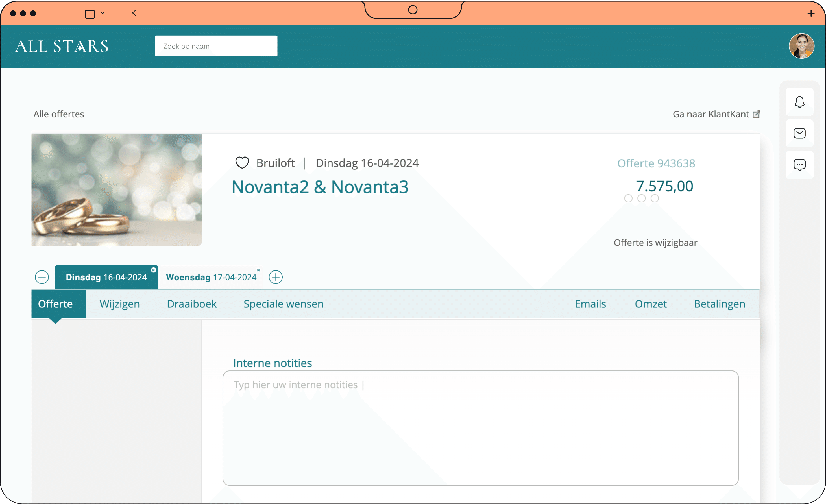Go back with the browser arrow
This screenshot has height=504, width=826.
click(x=134, y=13)
